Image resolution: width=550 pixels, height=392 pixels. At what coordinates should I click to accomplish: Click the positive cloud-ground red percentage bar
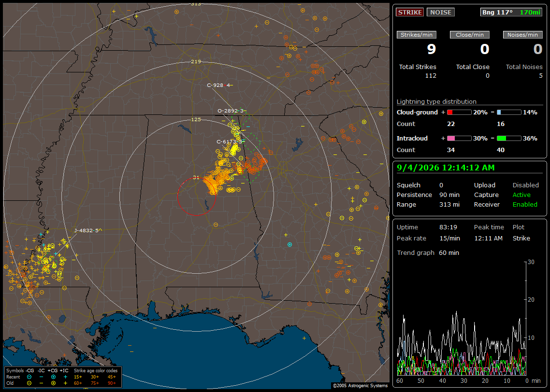click(459, 112)
